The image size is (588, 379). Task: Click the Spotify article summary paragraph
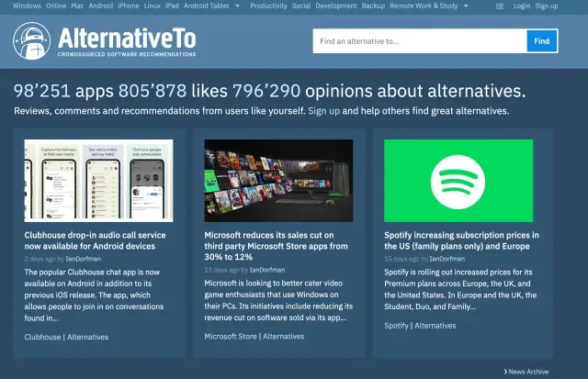(460, 289)
